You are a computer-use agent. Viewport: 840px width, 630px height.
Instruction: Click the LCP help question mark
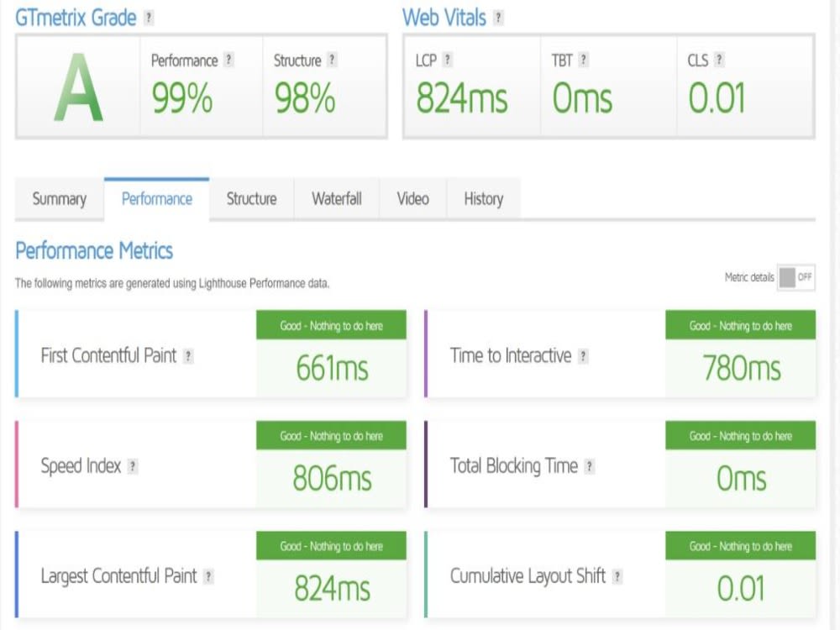click(x=448, y=60)
